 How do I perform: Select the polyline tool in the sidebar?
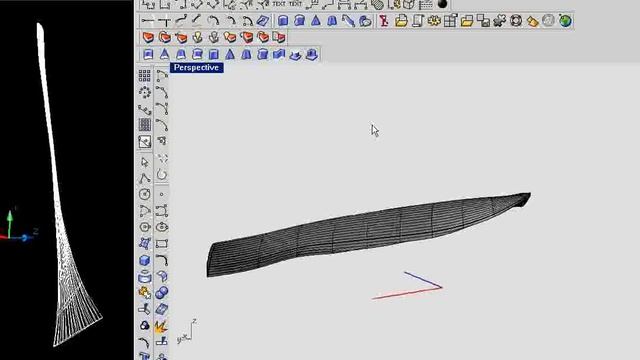coord(144,178)
